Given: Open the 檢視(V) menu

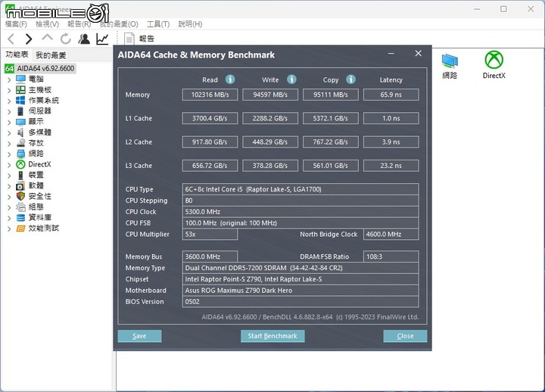Looking at the screenshot, I should 47,24.
